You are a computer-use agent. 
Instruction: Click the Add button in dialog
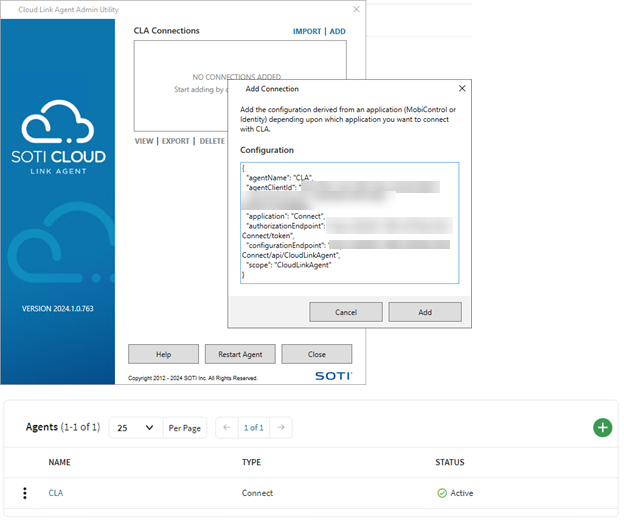pyautogui.click(x=424, y=312)
